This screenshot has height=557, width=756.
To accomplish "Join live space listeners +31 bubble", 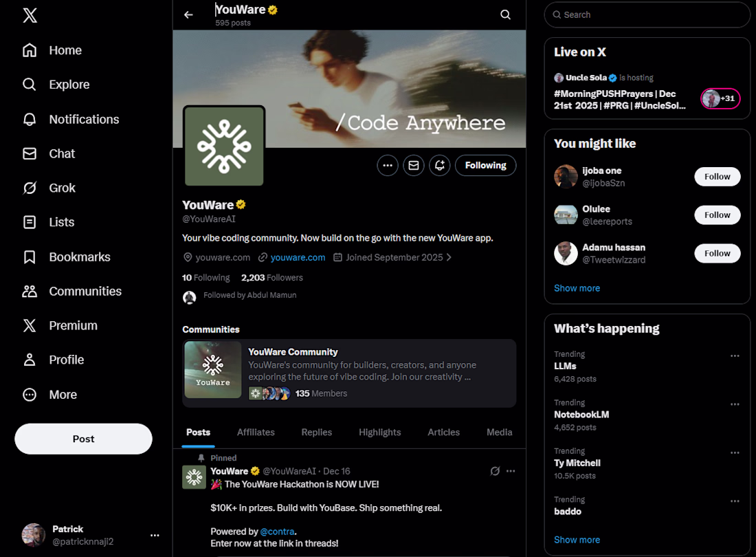I will [720, 99].
